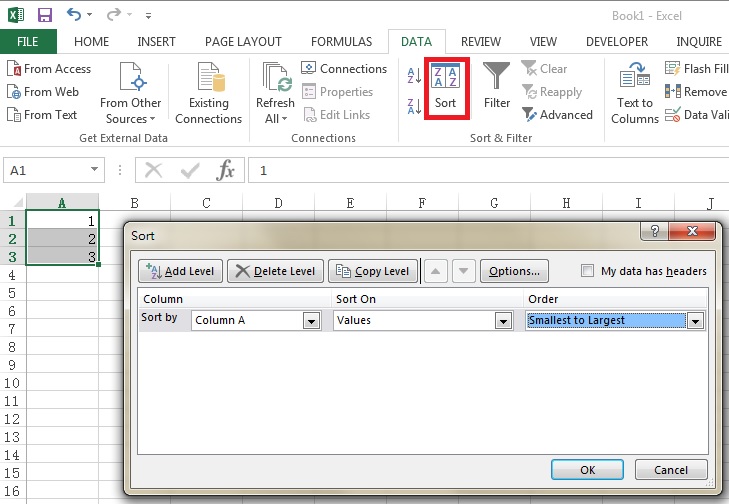Open the INQUIRE tab
The image size is (729, 504).
(x=699, y=42)
